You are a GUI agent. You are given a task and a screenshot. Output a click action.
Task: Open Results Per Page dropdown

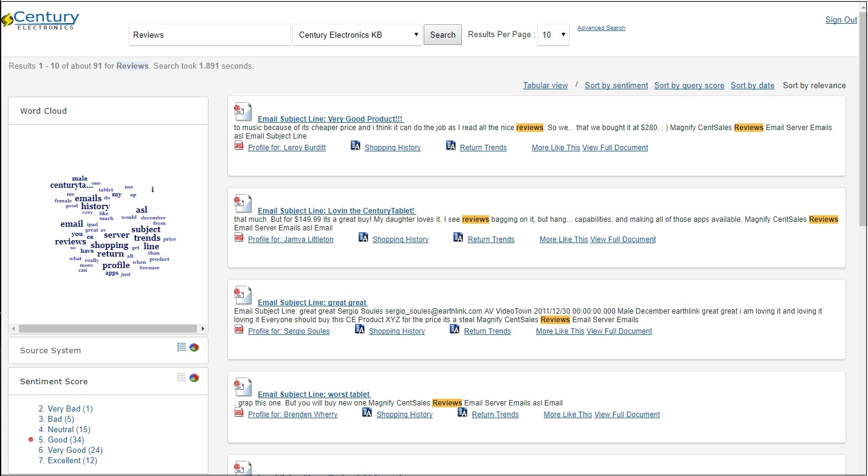pos(553,35)
